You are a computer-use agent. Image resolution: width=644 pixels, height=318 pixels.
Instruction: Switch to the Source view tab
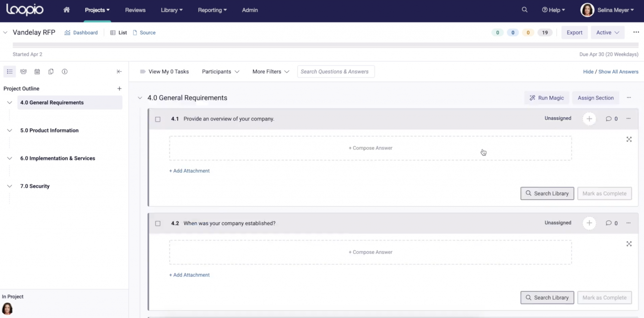coord(144,33)
